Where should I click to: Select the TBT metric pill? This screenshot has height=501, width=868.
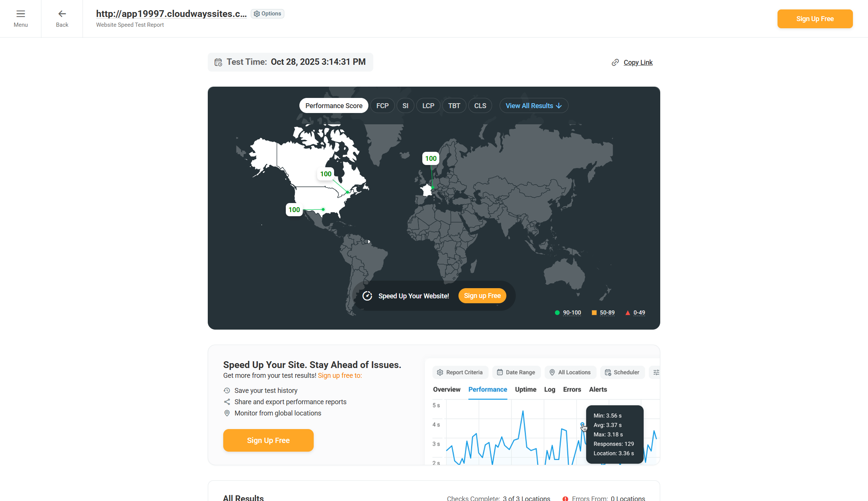pos(454,105)
